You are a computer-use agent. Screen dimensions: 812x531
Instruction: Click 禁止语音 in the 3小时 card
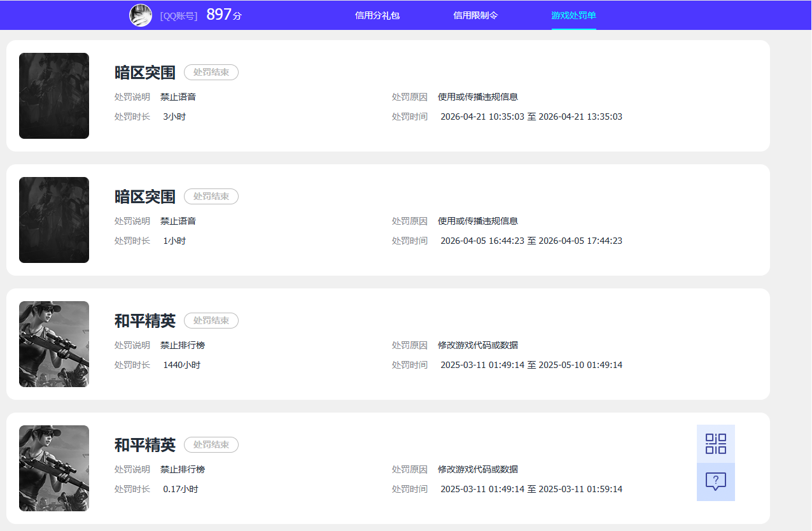coord(178,97)
